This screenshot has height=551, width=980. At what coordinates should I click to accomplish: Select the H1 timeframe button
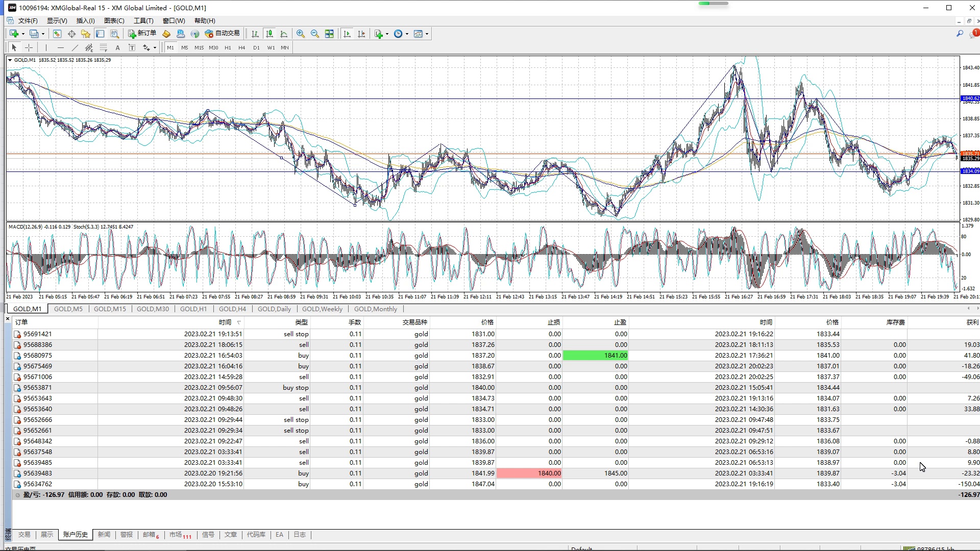228,47
